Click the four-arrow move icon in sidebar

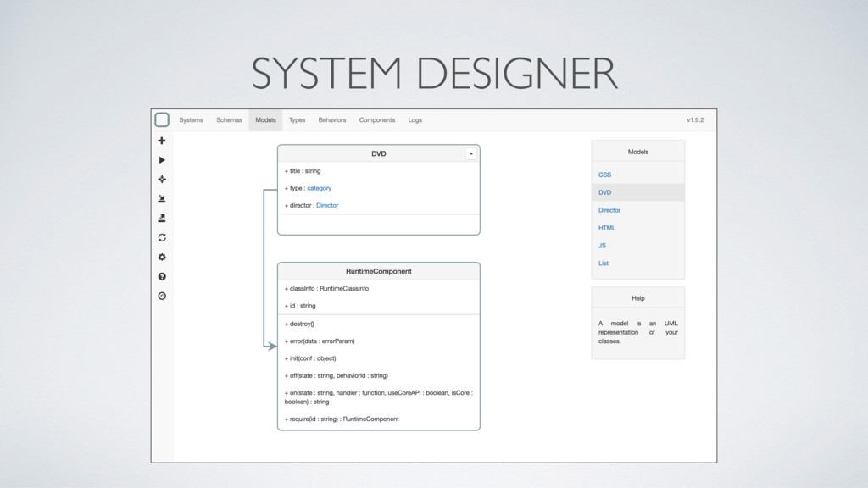pyautogui.click(x=162, y=180)
